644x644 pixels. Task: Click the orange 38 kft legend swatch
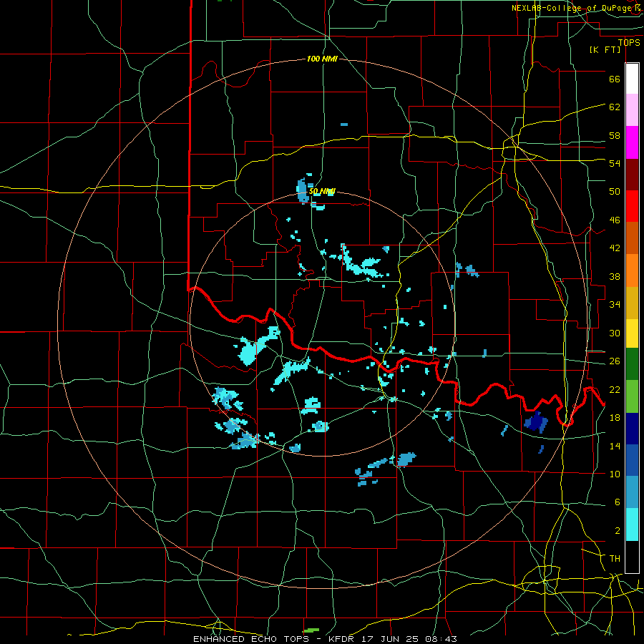632,270
